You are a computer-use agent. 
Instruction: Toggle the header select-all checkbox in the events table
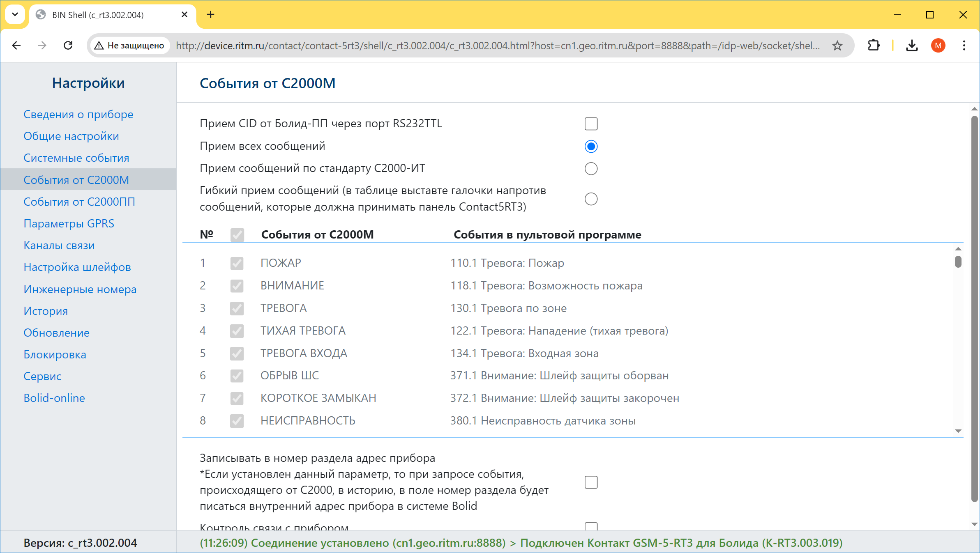click(237, 235)
